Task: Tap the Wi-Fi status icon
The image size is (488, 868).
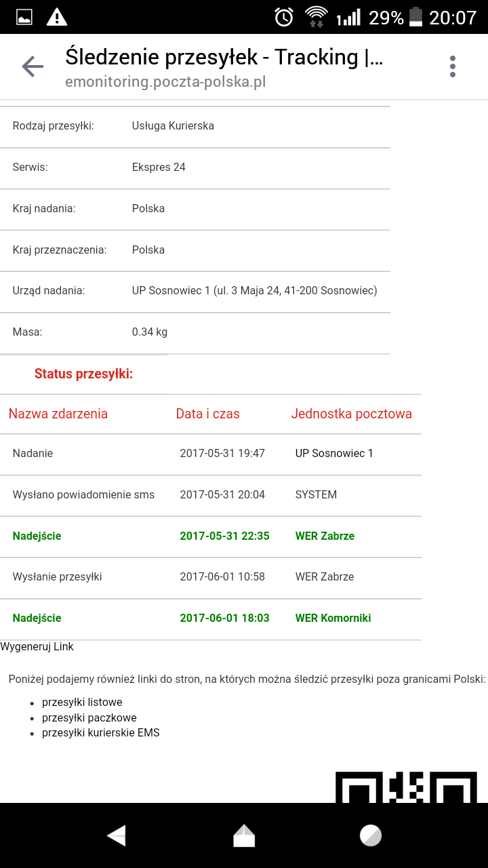Action: [317, 17]
